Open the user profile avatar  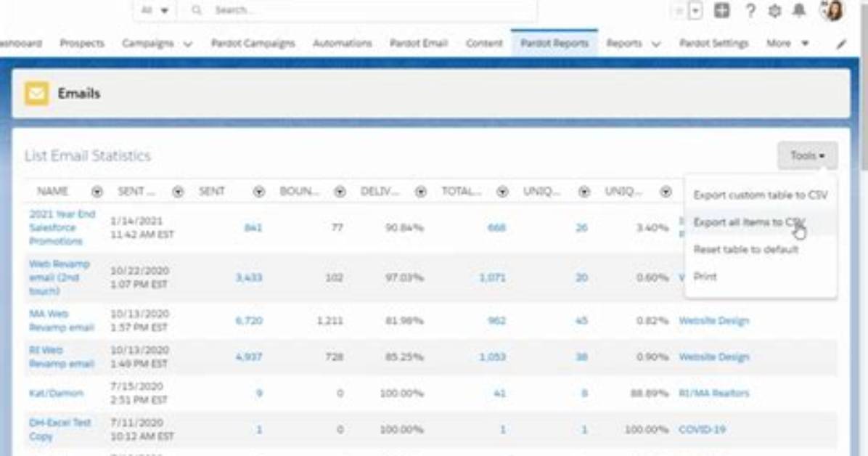832,10
